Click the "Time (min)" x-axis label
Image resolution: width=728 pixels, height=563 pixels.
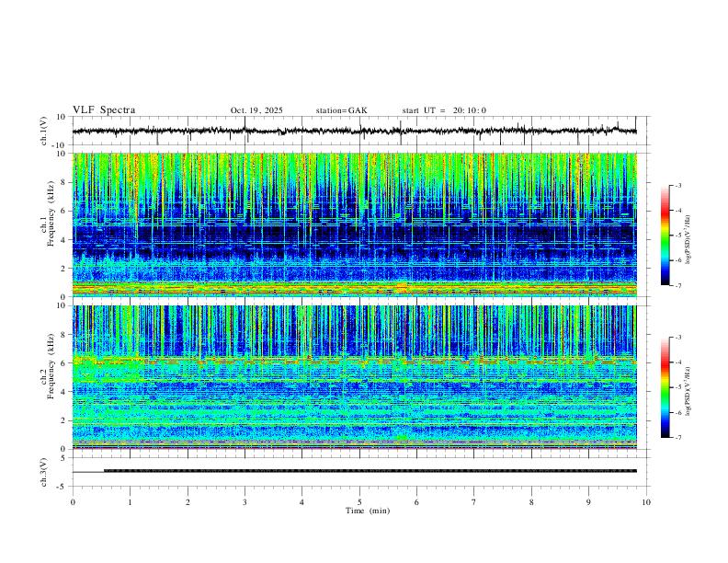pyautogui.click(x=368, y=511)
